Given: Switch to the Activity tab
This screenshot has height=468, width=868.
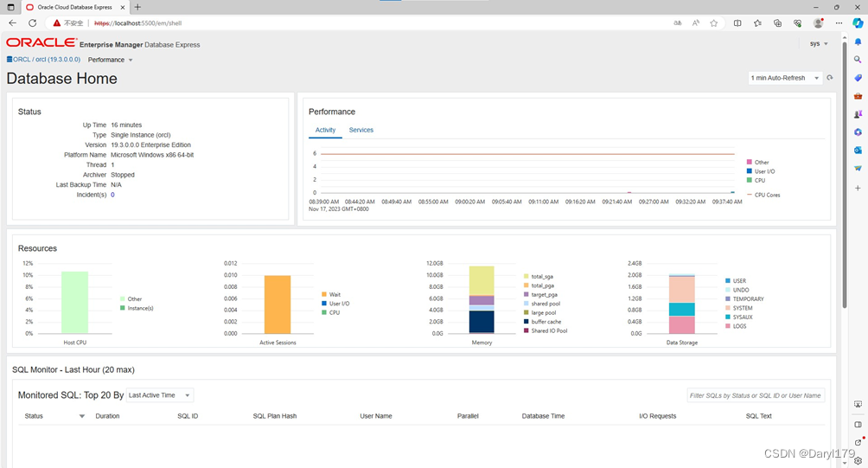Looking at the screenshot, I should click(325, 130).
